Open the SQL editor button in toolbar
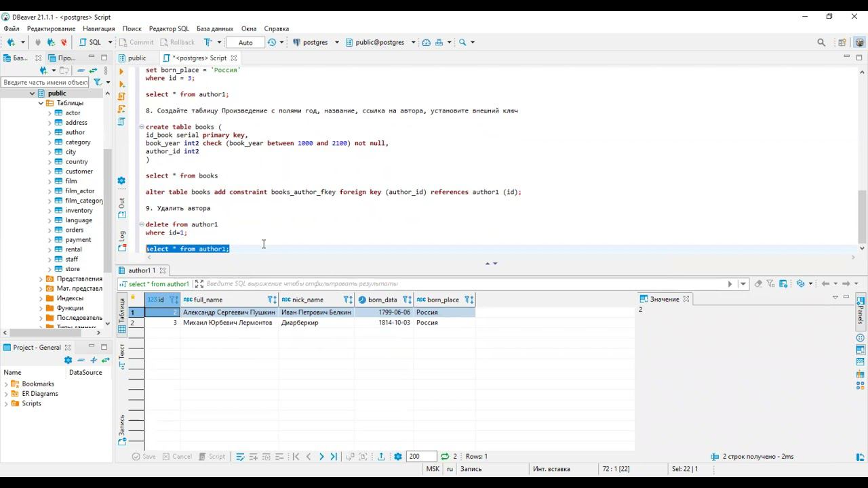Viewport: 868px width, 488px height. tap(91, 42)
